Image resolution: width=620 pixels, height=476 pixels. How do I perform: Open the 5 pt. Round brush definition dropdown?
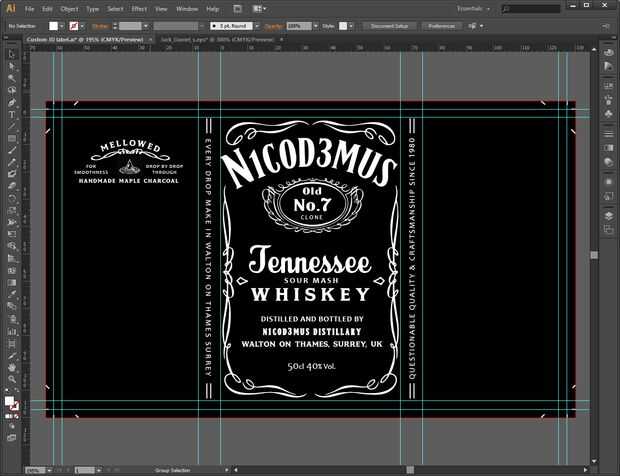click(x=257, y=26)
